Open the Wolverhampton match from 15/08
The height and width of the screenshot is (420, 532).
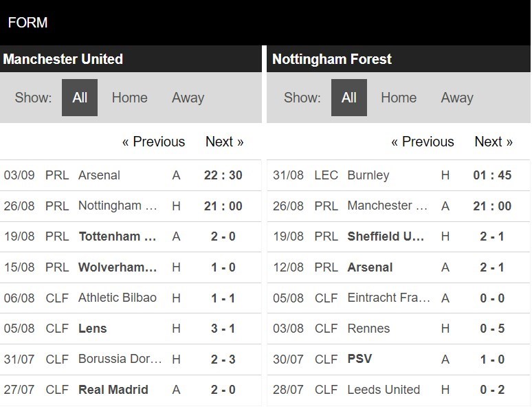click(131, 267)
